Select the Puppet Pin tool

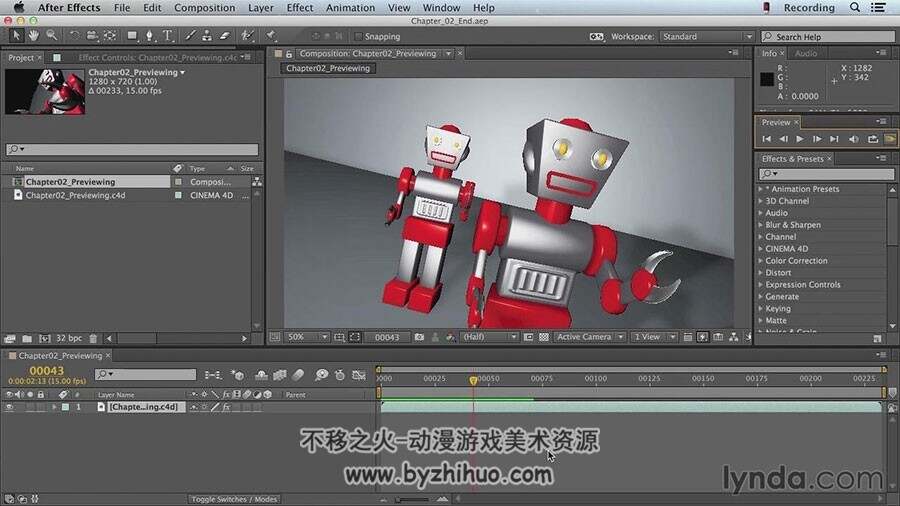pos(270,36)
